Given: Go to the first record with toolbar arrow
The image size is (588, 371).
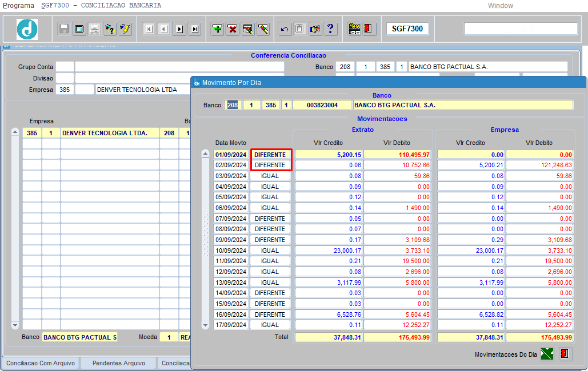Looking at the screenshot, I should [149, 29].
